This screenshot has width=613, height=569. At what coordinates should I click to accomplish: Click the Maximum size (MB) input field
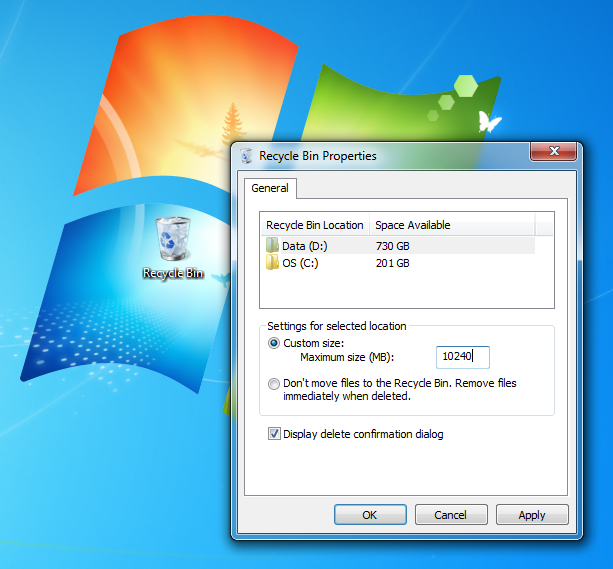462,357
